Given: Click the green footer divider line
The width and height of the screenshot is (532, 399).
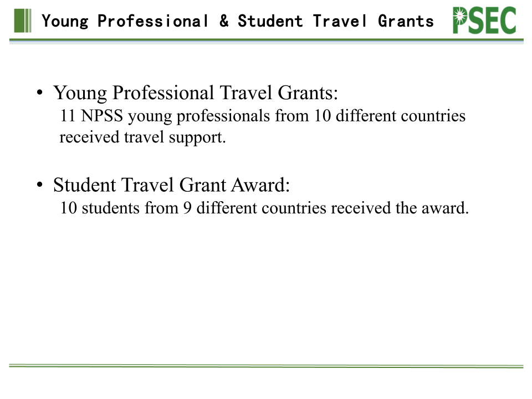Looking at the screenshot, I should 267,366.
